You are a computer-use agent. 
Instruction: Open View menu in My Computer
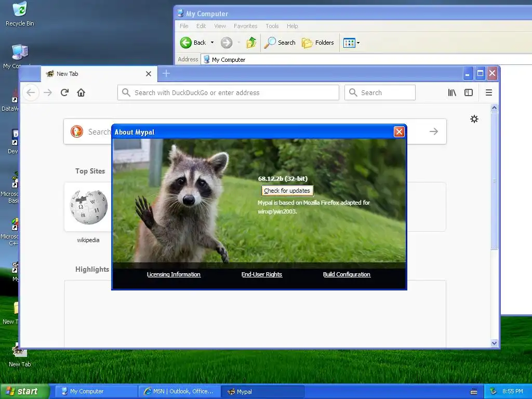pos(220,26)
